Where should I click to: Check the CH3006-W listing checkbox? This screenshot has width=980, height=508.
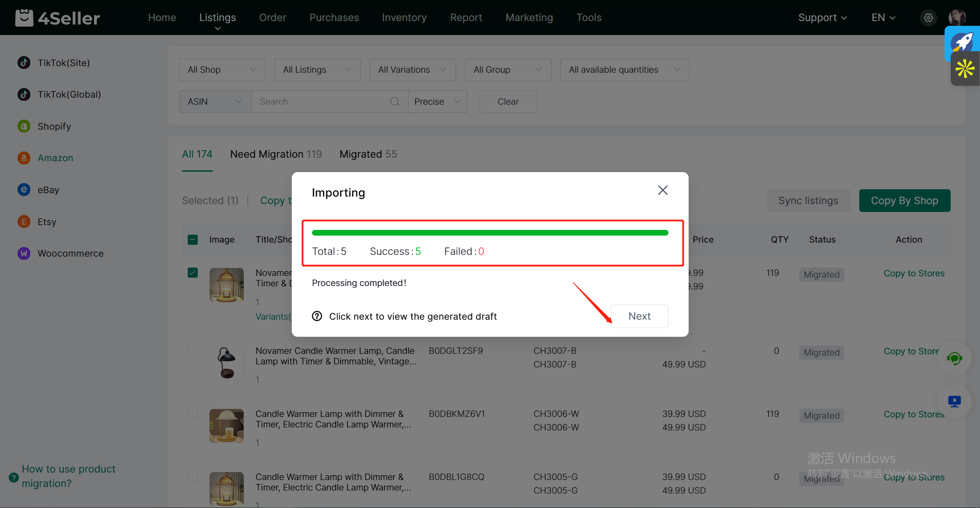coord(192,414)
